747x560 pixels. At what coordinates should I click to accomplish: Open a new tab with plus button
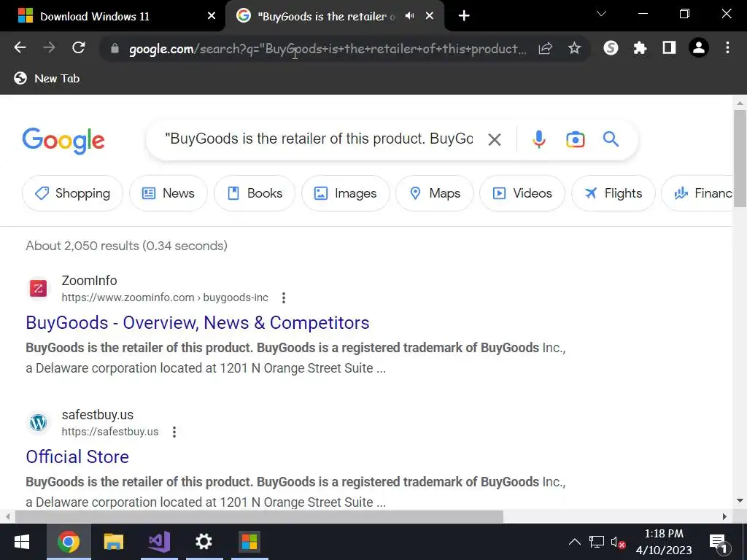pos(464,16)
